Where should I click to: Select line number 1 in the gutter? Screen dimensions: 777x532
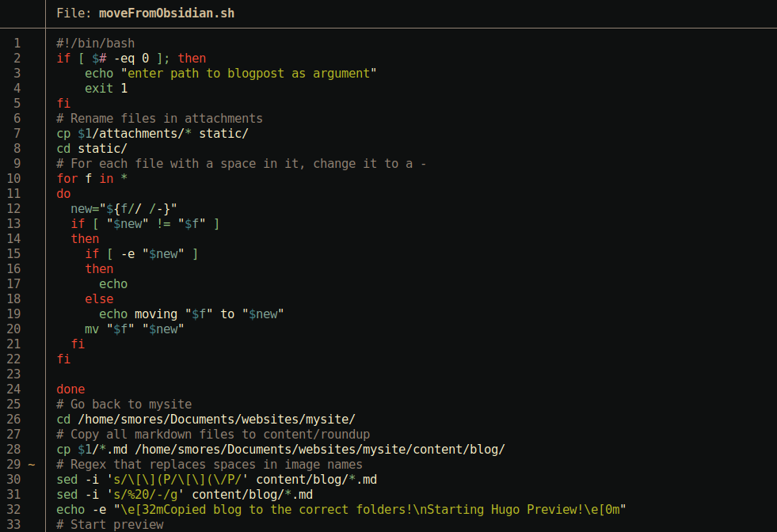coord(17,43)
